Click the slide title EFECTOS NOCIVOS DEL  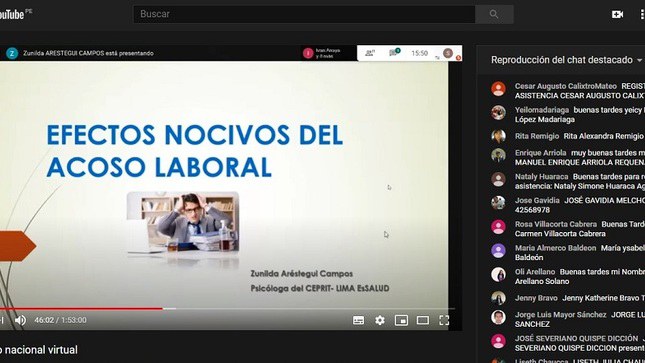click(195, 135)
